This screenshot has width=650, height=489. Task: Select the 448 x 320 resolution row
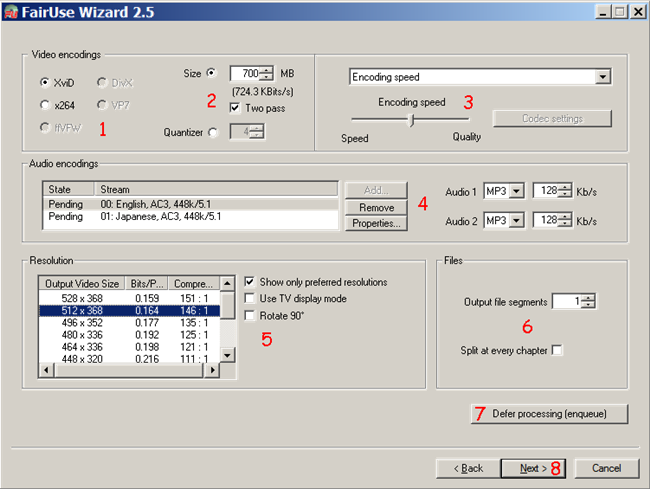[129, 358]
